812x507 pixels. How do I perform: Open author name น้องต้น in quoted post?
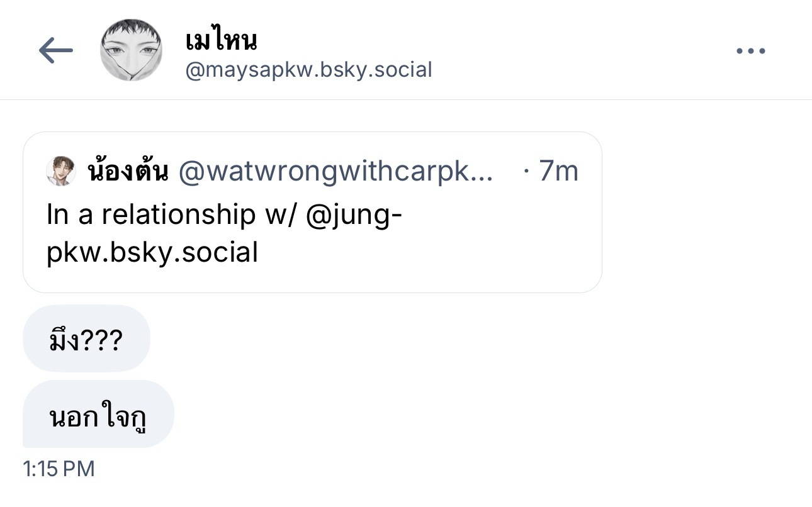tap(128, 171)
